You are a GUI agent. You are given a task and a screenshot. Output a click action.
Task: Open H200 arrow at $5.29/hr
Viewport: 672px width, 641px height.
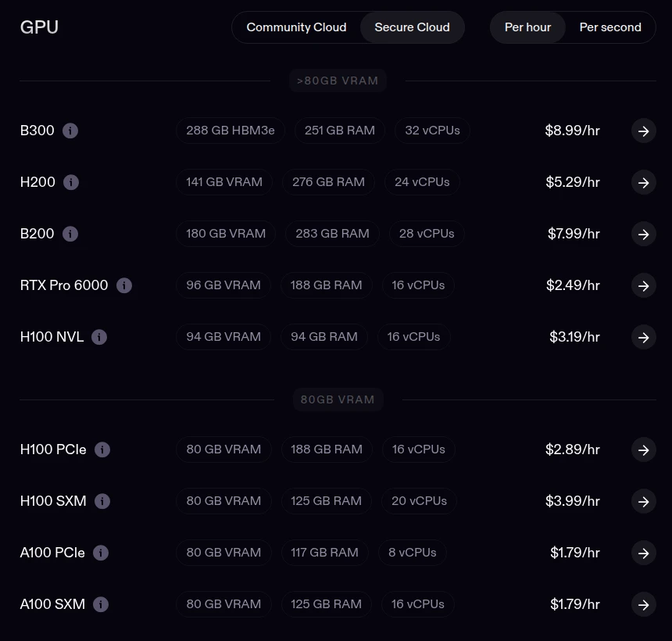click(644, 183)
